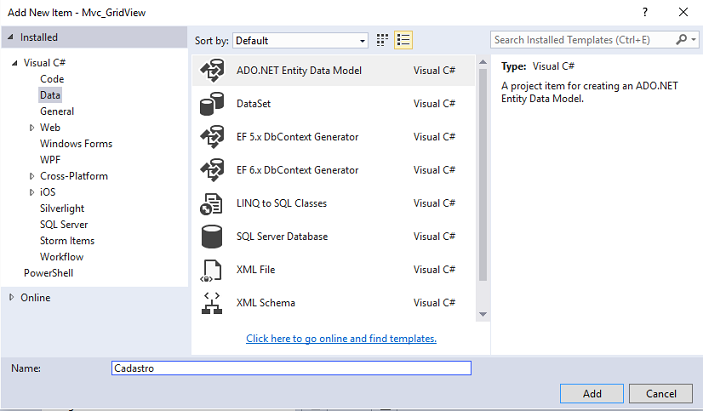Click 'LINQ to SQL Classes' template name

click(x=282, y=203)
